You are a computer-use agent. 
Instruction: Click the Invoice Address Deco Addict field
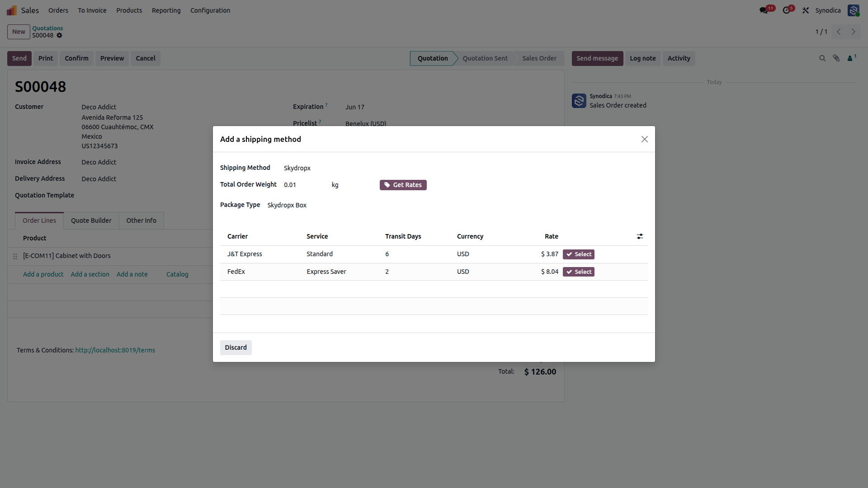99,162
